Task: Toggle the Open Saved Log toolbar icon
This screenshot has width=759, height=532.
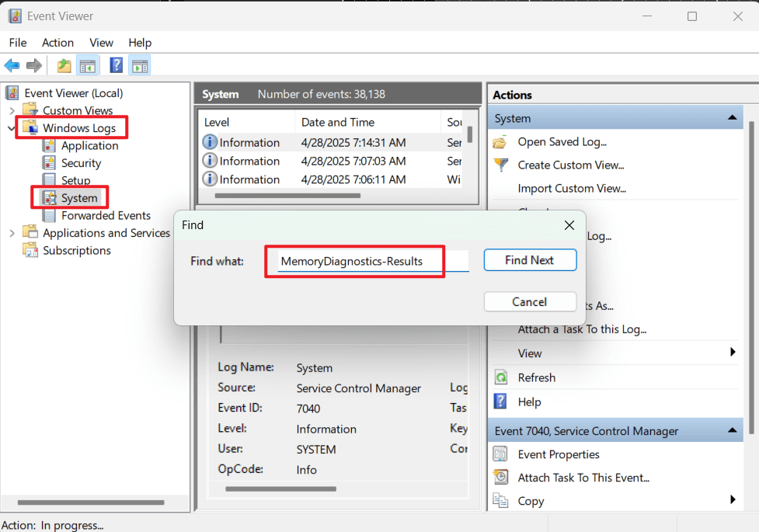Action: (x=63, y=65)
